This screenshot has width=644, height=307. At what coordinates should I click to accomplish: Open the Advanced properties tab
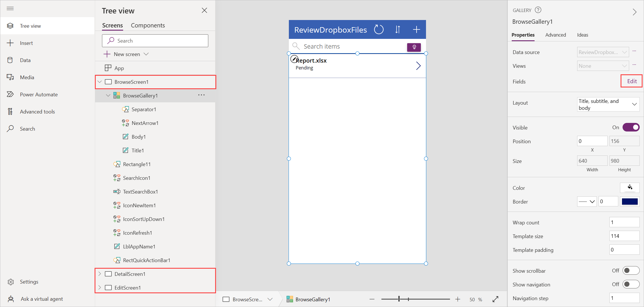click(x=555, y=35)
